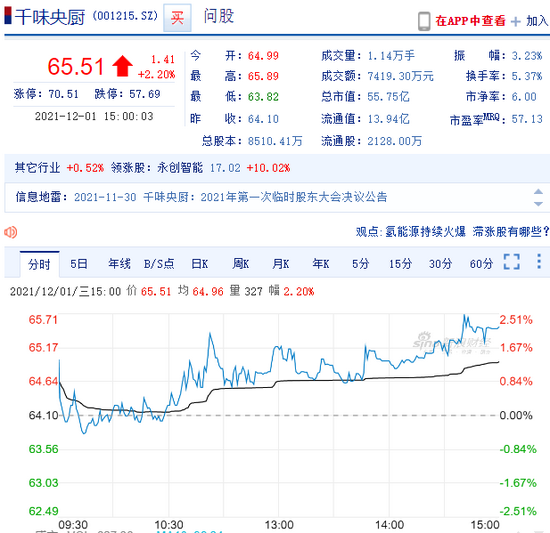Click the up arrow in 信息地雷 box
The image size is (550, 533).
coord(538,192)
